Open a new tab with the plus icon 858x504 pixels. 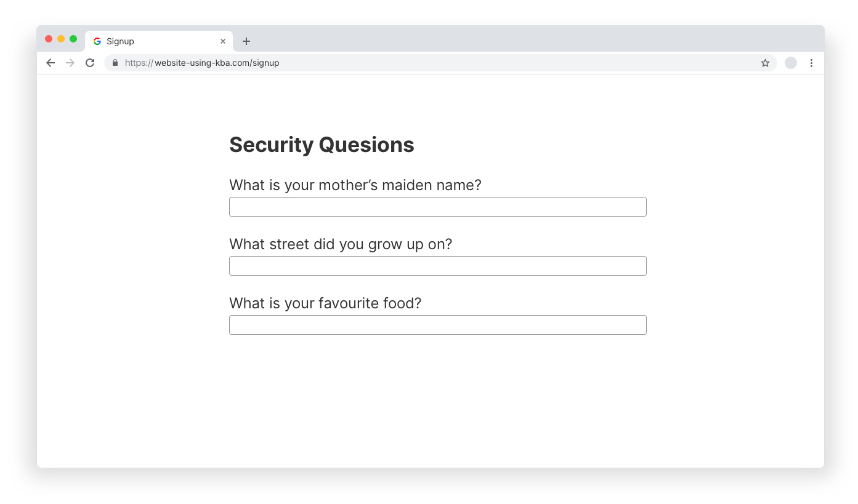[246, 41]
